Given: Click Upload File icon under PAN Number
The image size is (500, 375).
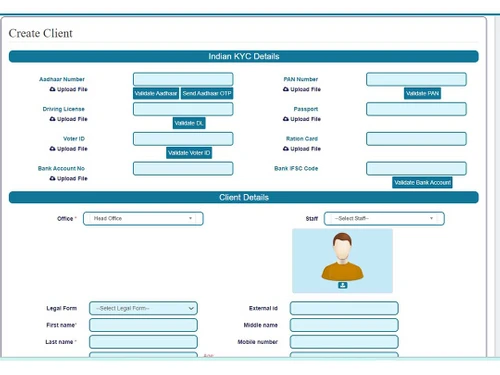Looking at the screenshot, I should (x=286, y=89).
